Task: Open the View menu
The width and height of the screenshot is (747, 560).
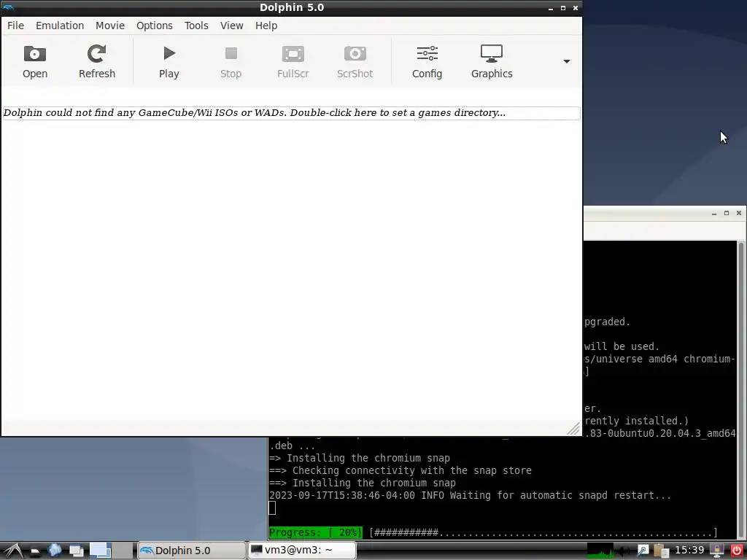Action: coord(231,26)
